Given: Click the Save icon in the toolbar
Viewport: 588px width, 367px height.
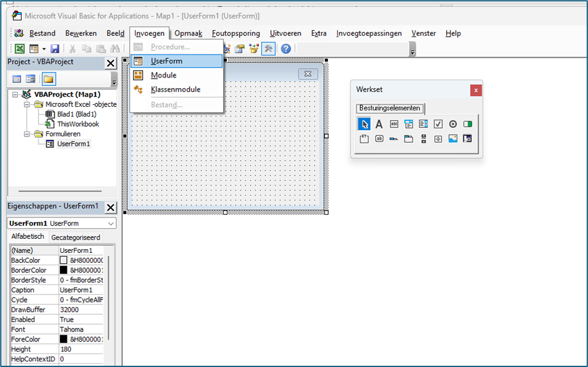Looking at the screenshot, I should pos(55,49).
